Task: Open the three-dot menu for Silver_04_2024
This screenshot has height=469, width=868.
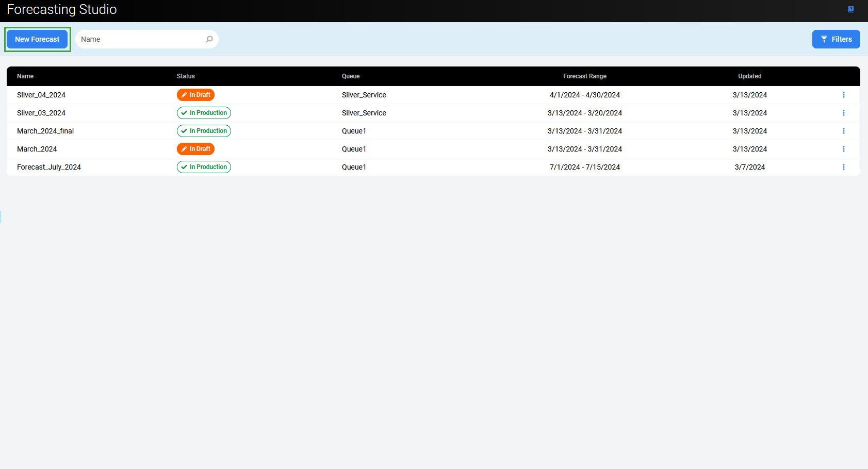Action: [844, 95]
